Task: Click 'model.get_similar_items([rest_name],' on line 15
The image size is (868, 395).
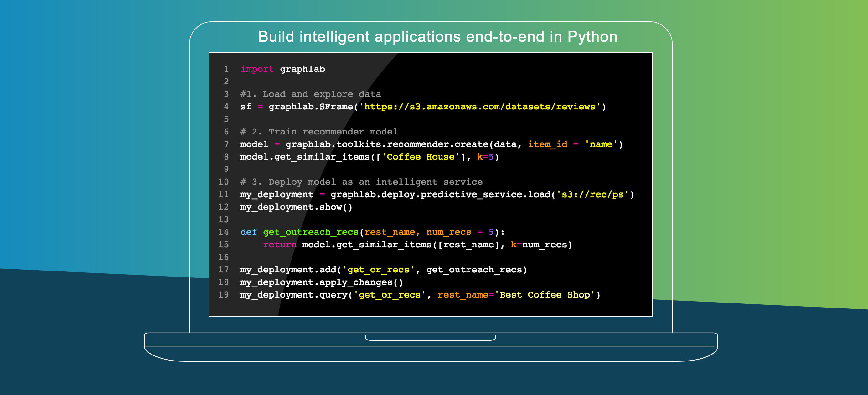Action: (403, 245)
